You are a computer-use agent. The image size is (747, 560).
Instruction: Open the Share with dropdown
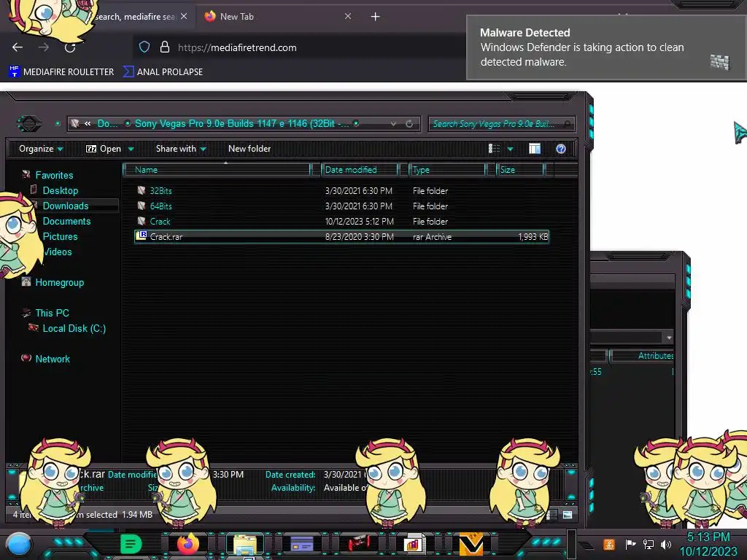[x=181, y=149]
